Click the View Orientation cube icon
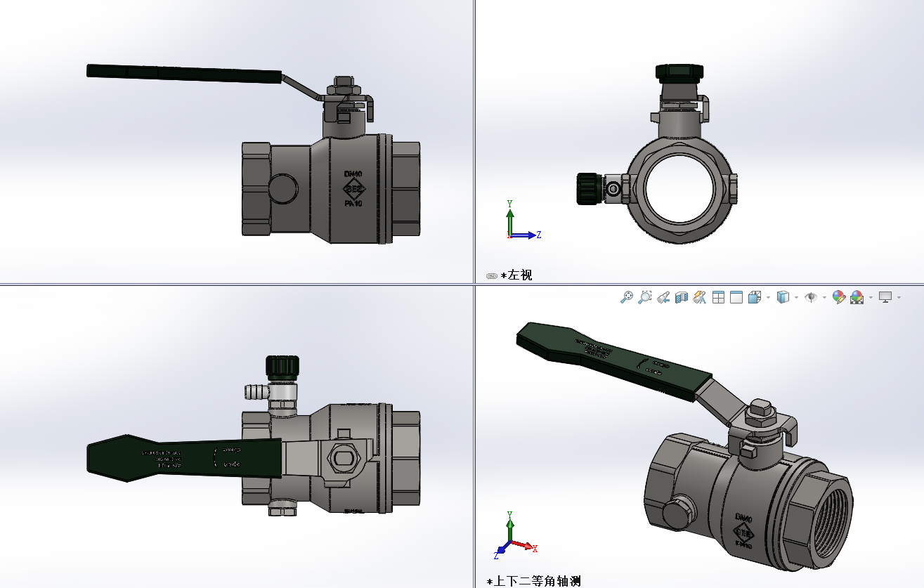 [x=755, y=297]
